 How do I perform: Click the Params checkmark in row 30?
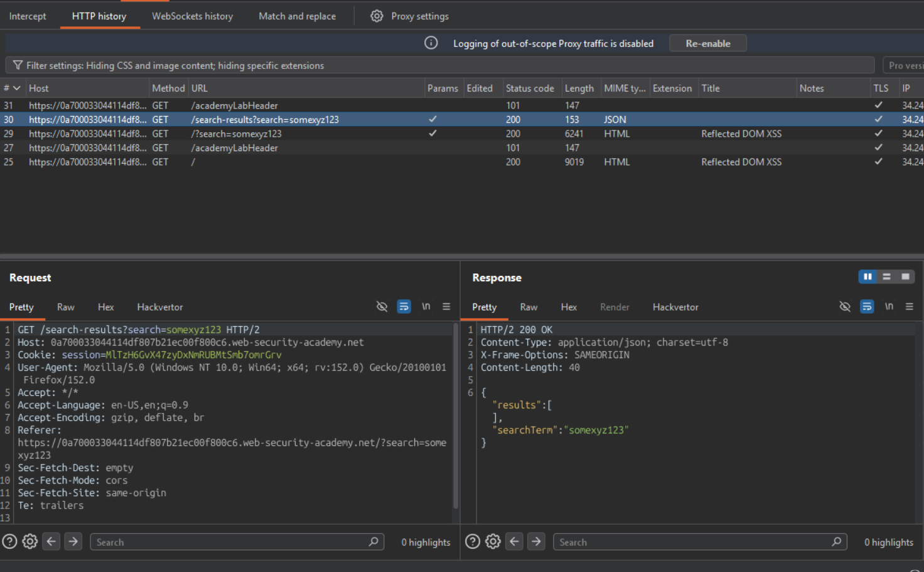click(432, 119)
